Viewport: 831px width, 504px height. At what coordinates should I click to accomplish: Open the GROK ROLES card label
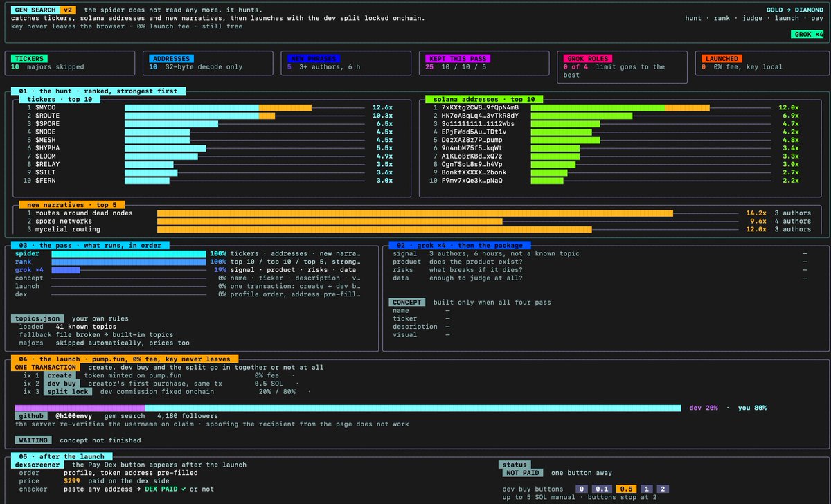coord(588,59)
